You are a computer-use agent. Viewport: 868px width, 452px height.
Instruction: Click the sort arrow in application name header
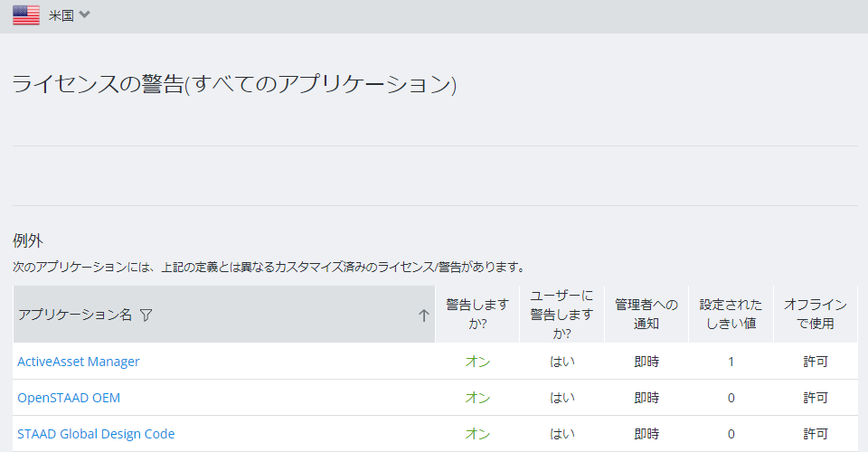pos(423,315)
